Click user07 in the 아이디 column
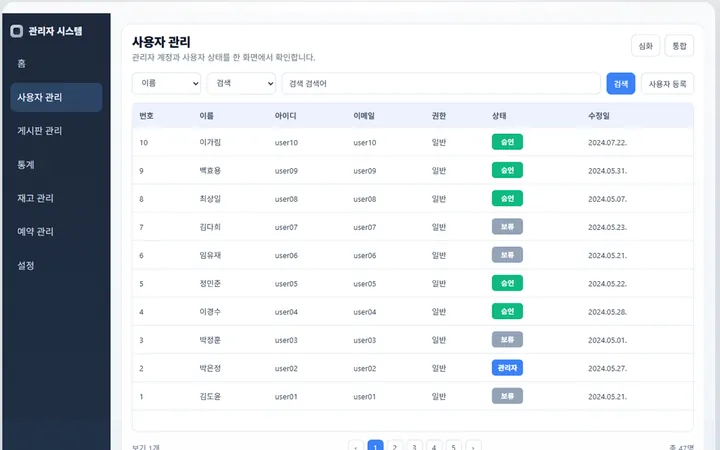720x450 pixels. click(x=287, y=227)
